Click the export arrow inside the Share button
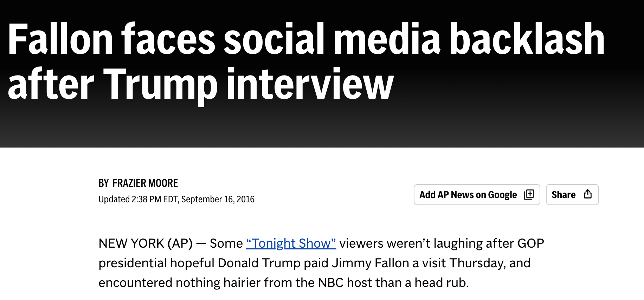644x300 pixels. (x=588, y=194)
